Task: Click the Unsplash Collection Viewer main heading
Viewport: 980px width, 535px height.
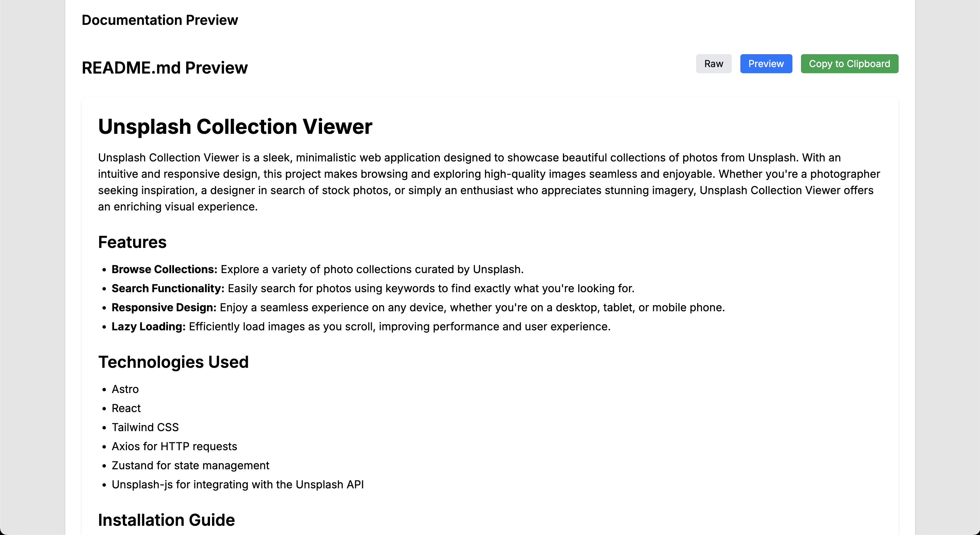Action: [x=235, y=126]
